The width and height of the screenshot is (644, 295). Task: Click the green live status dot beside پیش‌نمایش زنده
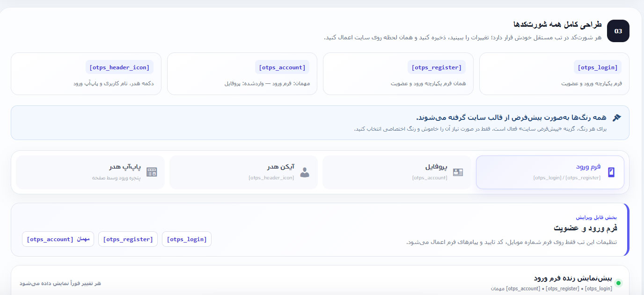click(619, 283)
